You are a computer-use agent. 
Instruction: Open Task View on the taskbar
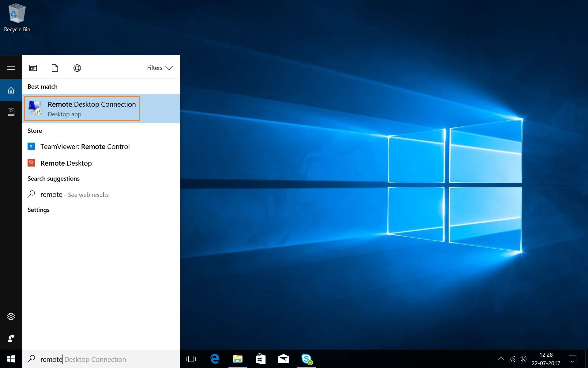coord(191,359)
